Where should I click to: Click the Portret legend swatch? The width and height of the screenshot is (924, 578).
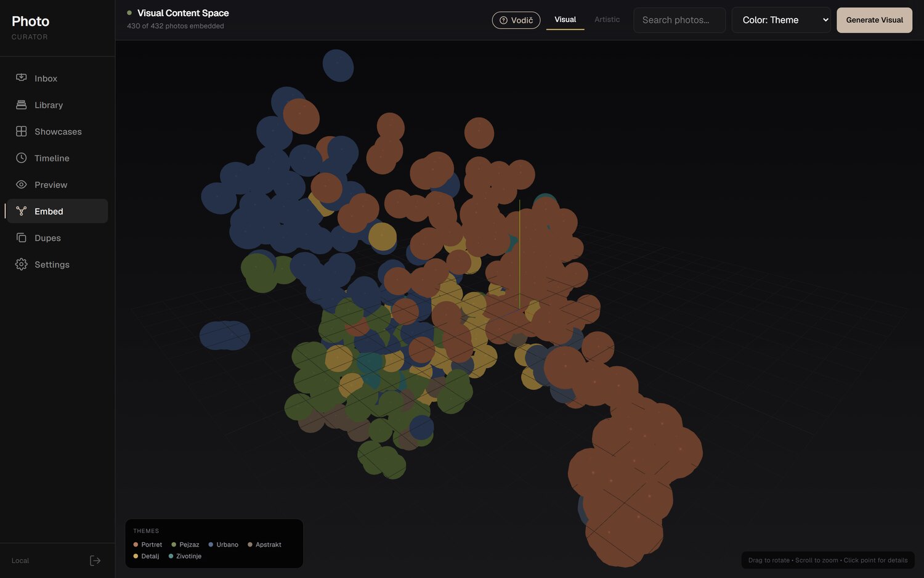pos(136,545)
